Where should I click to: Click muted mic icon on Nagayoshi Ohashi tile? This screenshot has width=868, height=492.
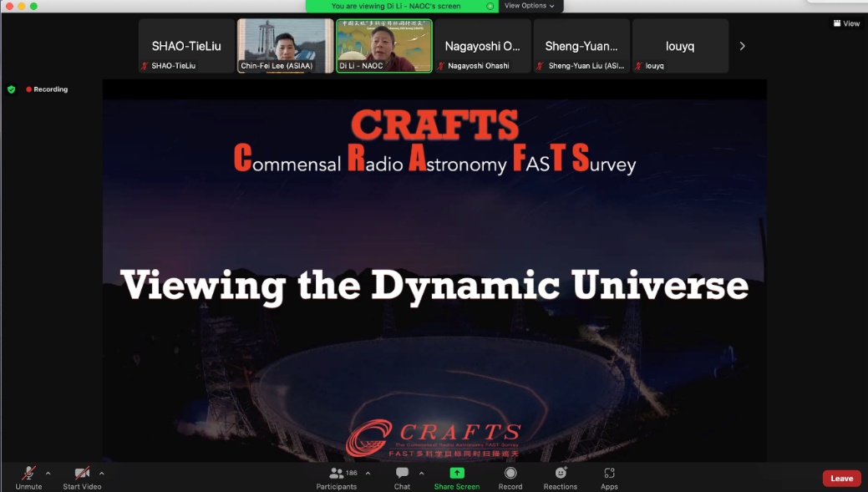click(x=441, y=66)
